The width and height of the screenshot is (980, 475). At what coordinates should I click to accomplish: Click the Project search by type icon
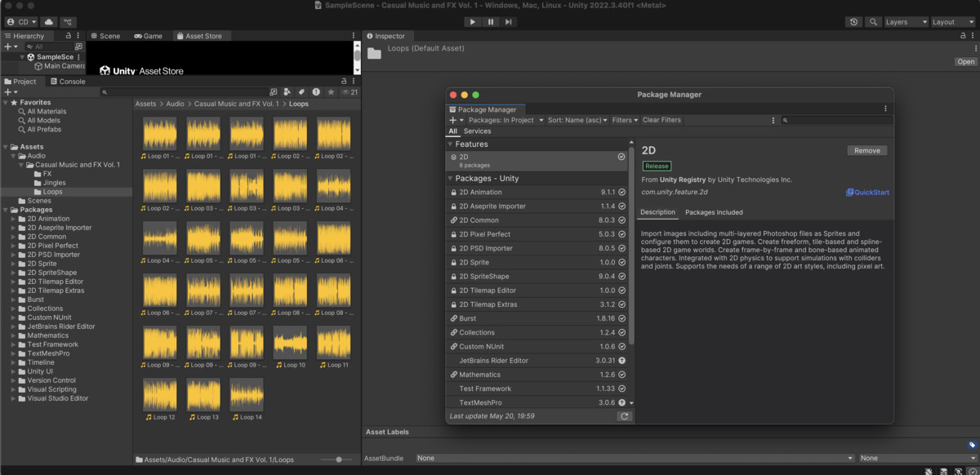click(x=287, y=92)
